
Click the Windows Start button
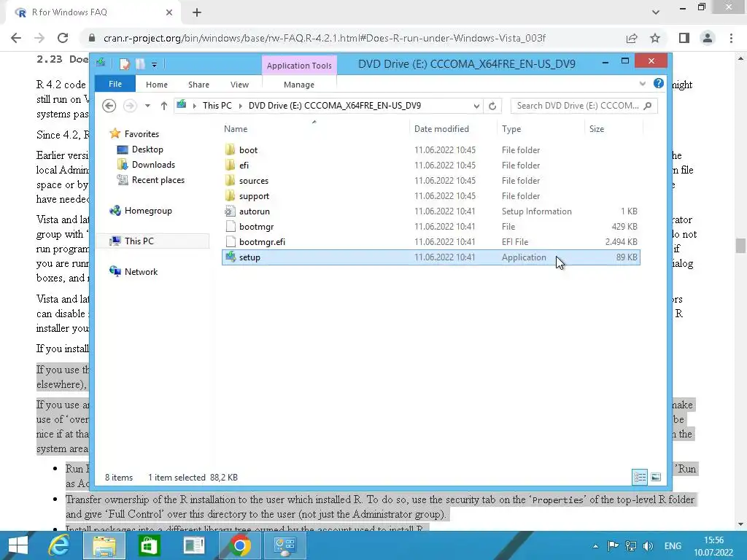point(18,545)
